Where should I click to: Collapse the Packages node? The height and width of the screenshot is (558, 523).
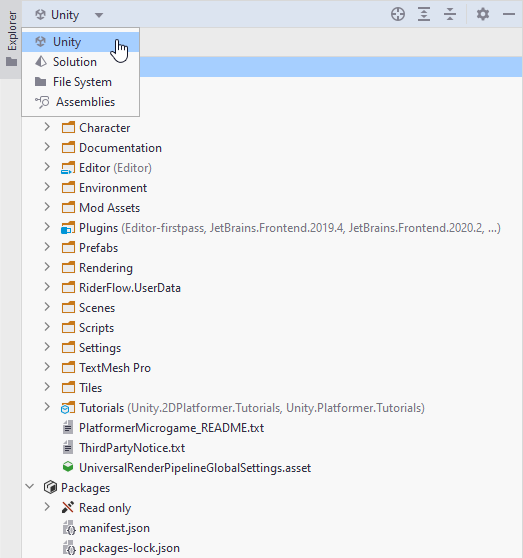pos(30,487)
